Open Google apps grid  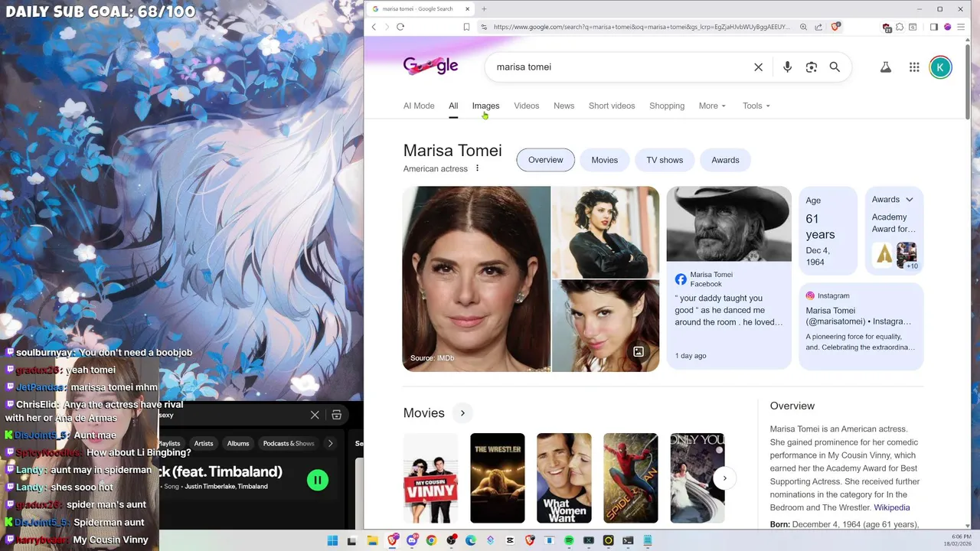click(x=914, y=67)
